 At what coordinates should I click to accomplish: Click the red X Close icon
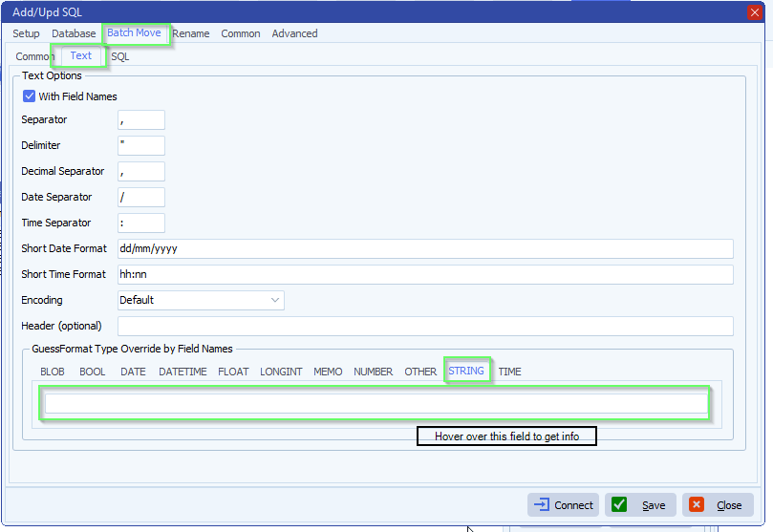point(697,504)
